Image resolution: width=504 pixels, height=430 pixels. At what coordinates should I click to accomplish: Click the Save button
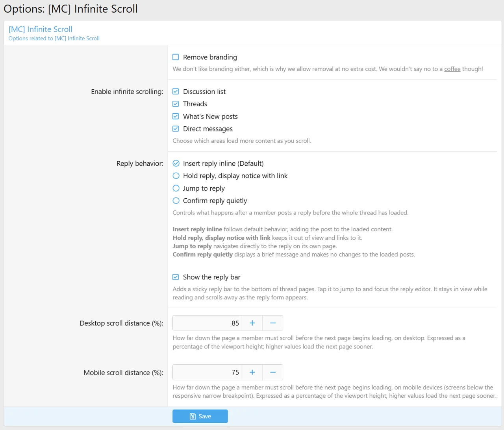pos(200,416)
